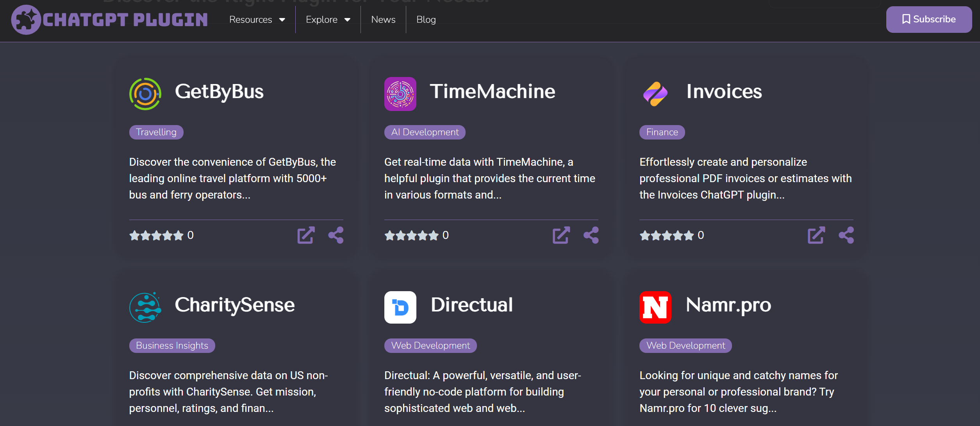Open TimeMachine external link icon
This screenshot has height=426, width=980.
click(561, 235)
